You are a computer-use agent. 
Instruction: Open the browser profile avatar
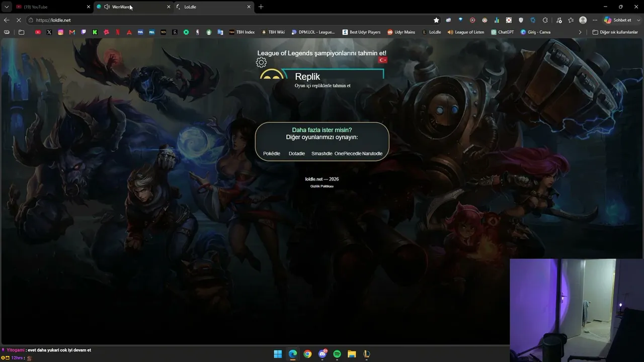click(x=583, y=20)
